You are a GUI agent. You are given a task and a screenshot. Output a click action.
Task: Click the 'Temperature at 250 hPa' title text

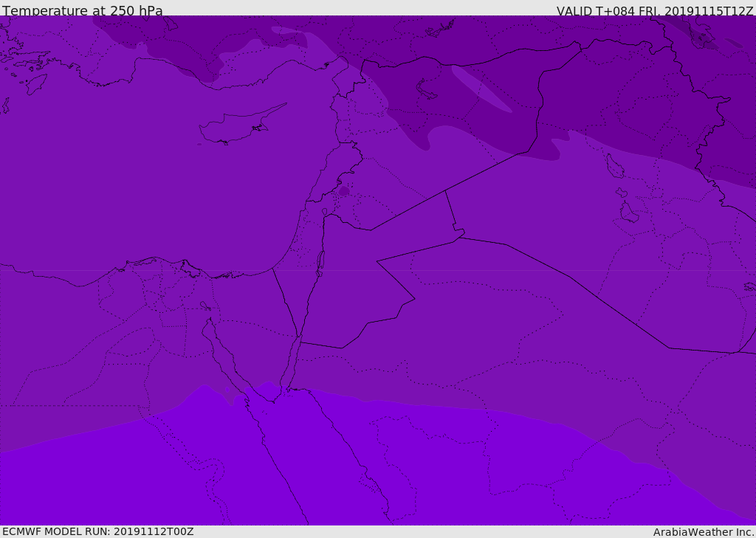(x=83, y=10)
